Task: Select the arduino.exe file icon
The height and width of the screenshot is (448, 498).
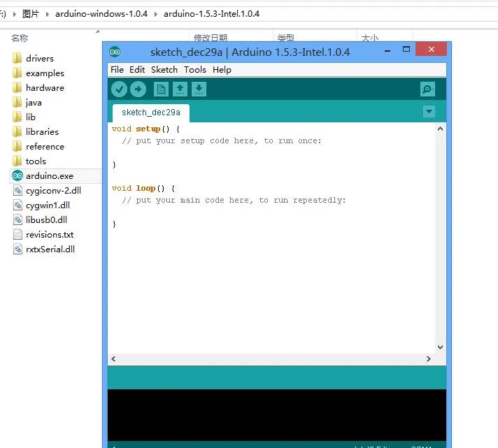Action: 17,176
